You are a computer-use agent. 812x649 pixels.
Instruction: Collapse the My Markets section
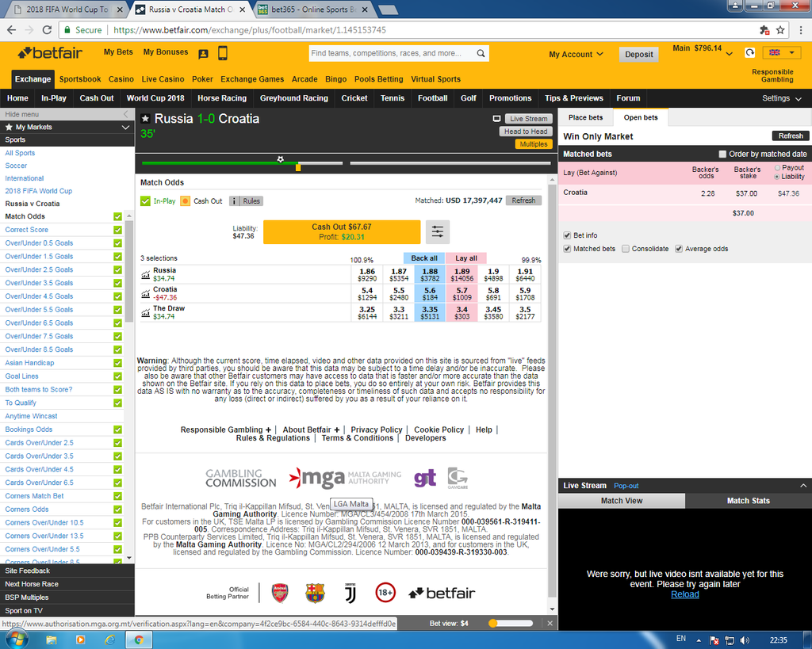[125, 127]
